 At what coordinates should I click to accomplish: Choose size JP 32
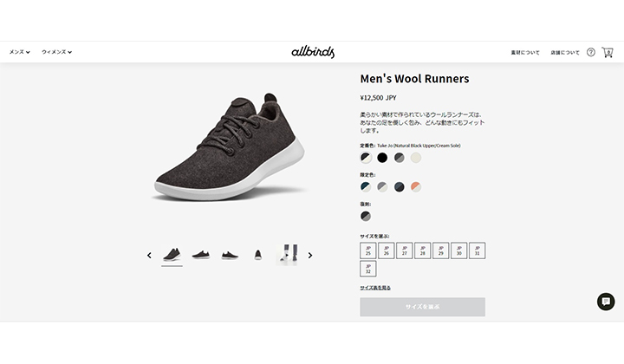368,269
